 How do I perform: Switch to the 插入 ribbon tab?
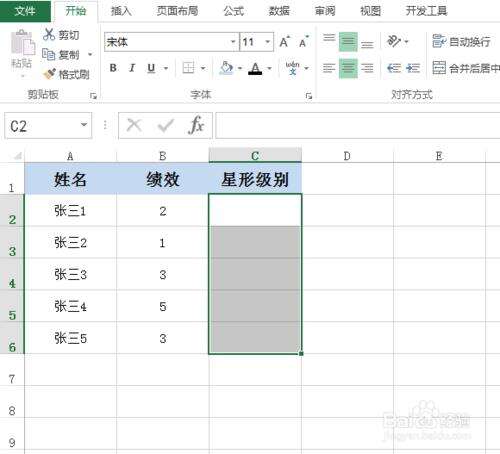click(x=121, y=11)
